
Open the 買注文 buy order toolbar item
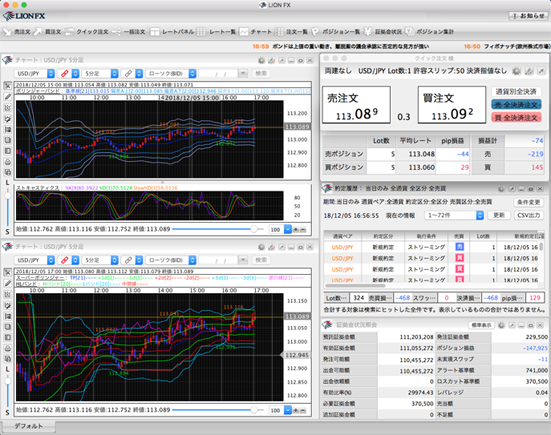click(x=48, y=32)
